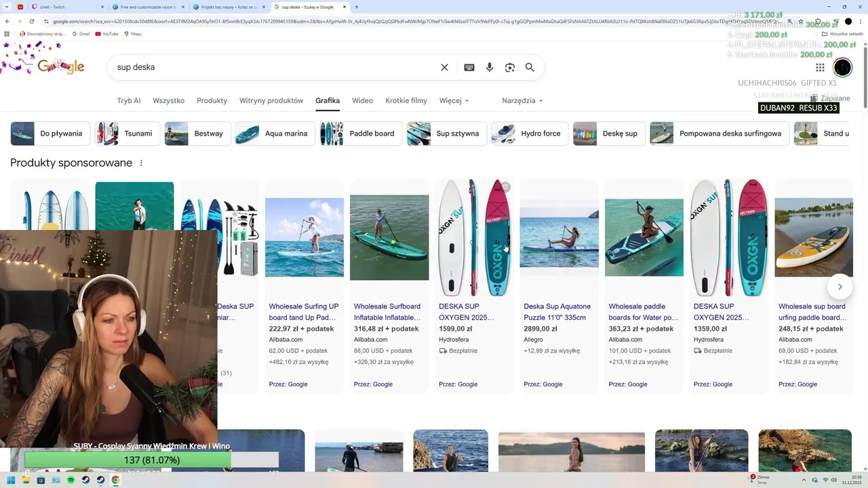Open the tab search chevron in Chrome
Screen dimensions: 868x488
(7, 7)
